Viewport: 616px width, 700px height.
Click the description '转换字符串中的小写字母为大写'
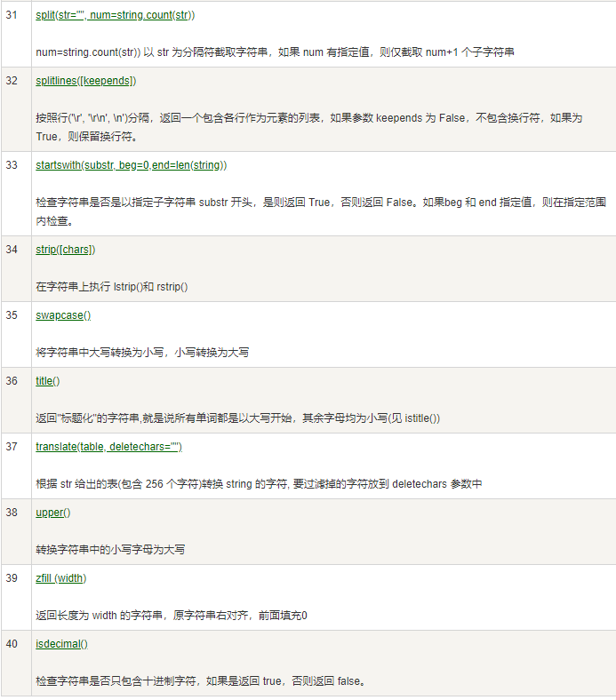(x=110, y=550)
